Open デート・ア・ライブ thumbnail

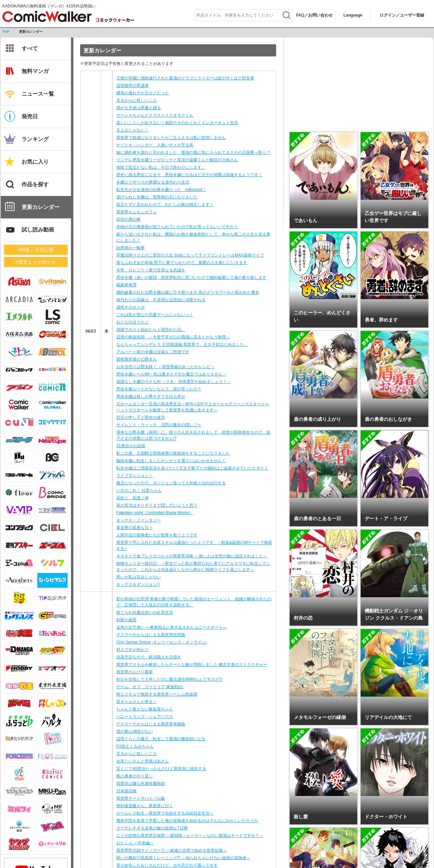(394, 478)
